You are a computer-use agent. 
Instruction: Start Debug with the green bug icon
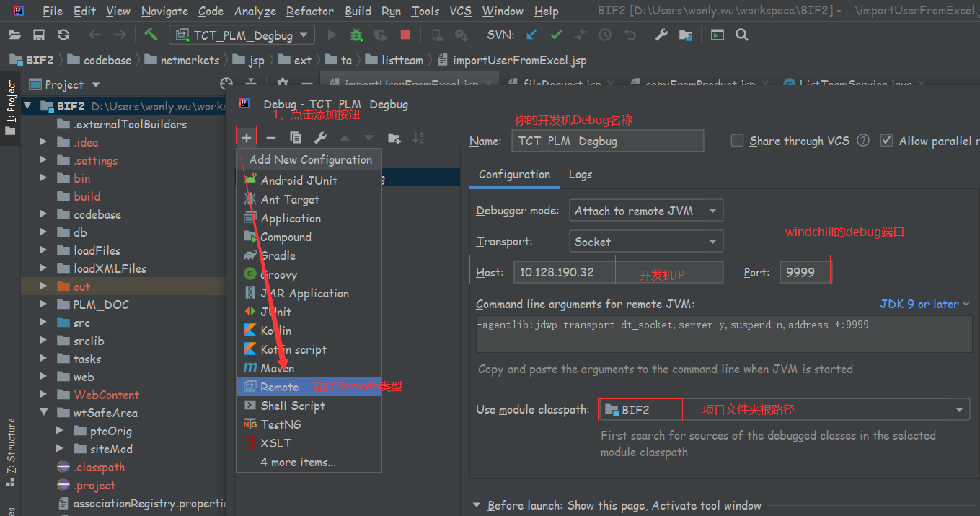[356, 35]
